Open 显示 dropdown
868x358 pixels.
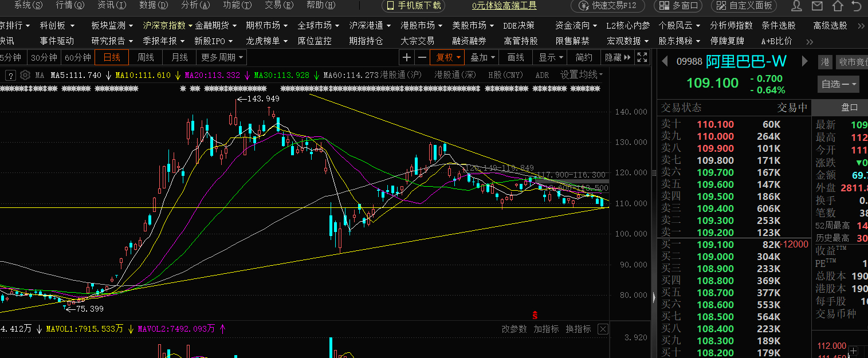click(x=551, y=57)
